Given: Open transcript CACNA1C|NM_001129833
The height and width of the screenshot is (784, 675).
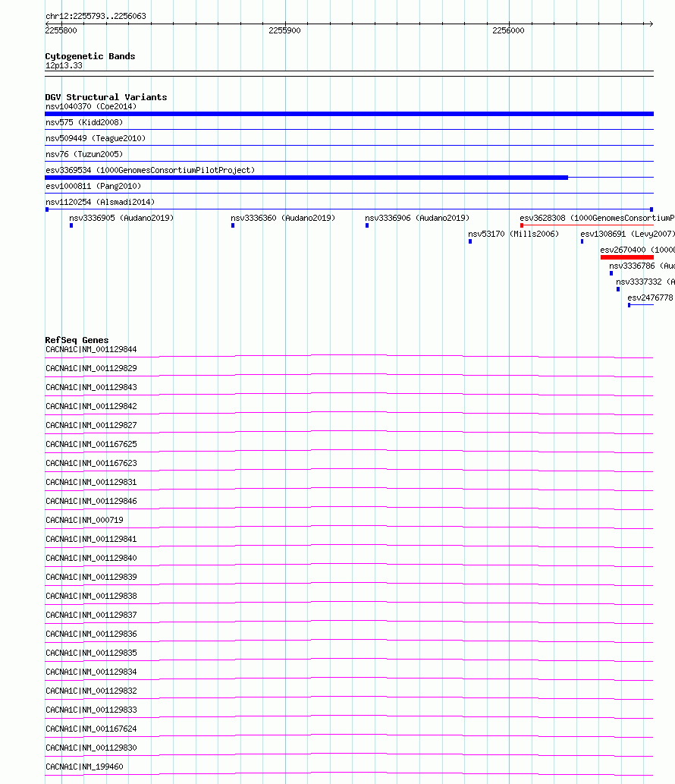Looking at the screenshot, I should tap(91, 710).
